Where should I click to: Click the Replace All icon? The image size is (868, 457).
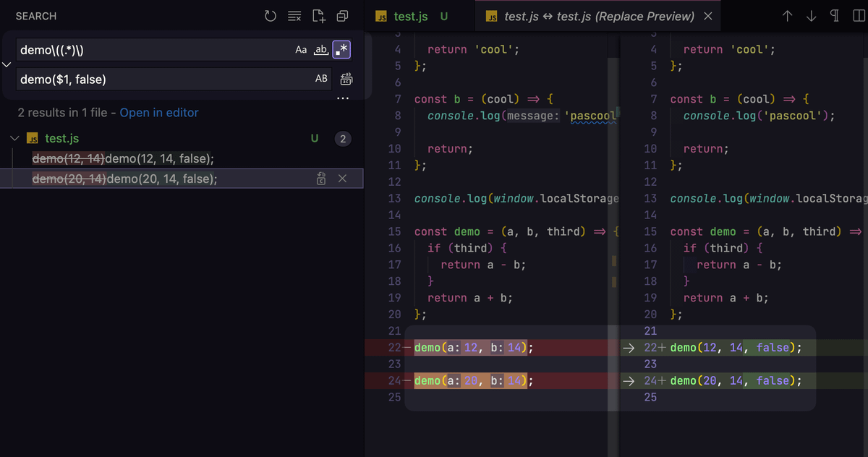[346, 79]
